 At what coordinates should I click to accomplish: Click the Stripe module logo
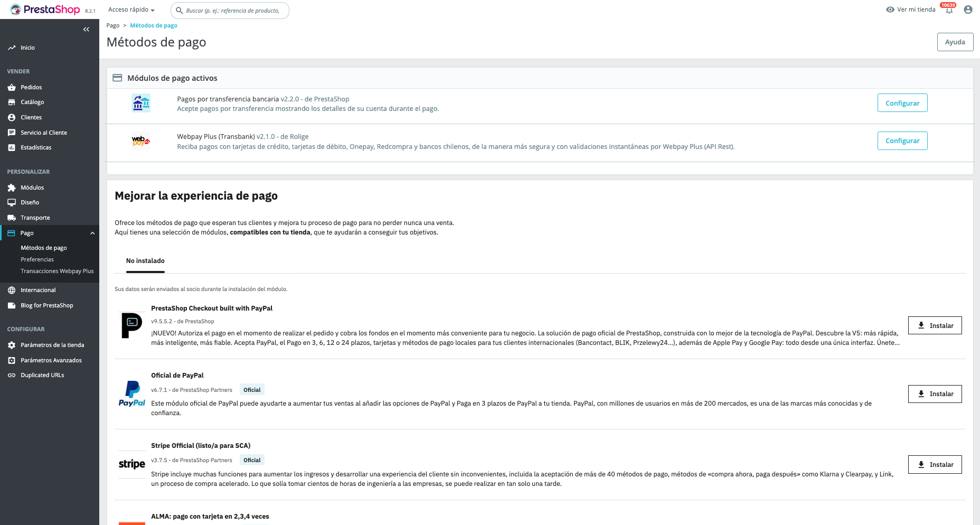(x=132, y=464)
